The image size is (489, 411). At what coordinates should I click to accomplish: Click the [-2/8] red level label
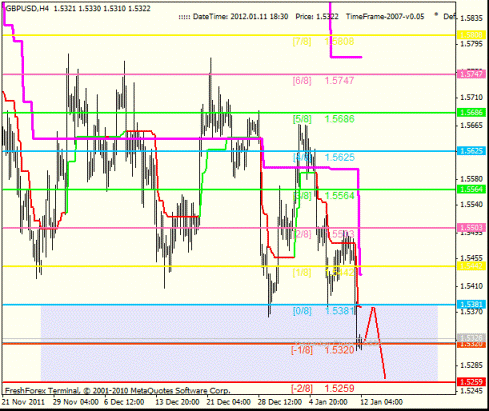click(x=302, y=388)
